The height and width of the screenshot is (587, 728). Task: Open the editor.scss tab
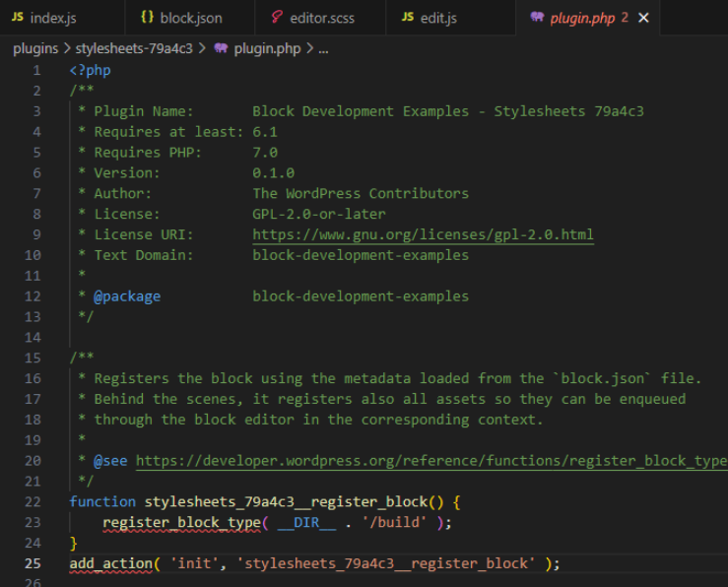click(321, 18)
